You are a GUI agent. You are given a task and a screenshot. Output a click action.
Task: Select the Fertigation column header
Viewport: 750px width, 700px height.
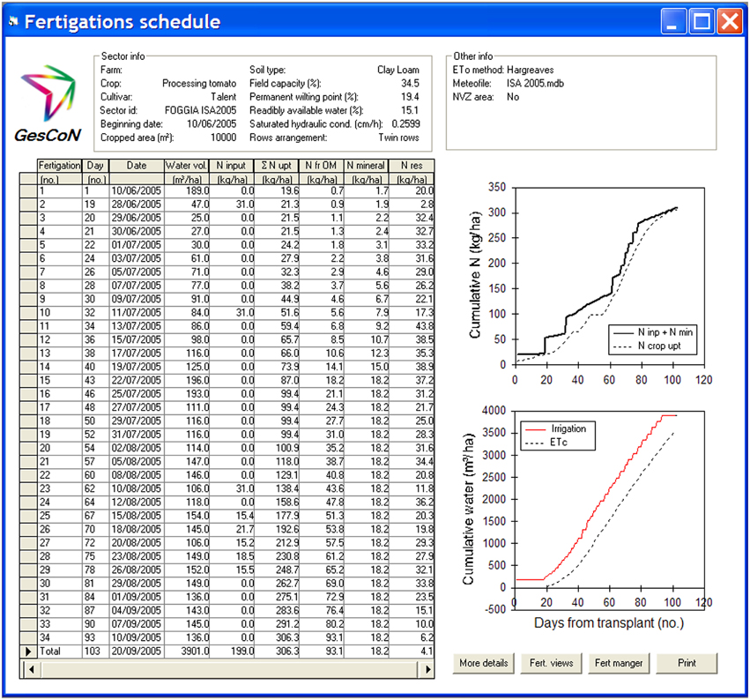[x=59, y=166]
